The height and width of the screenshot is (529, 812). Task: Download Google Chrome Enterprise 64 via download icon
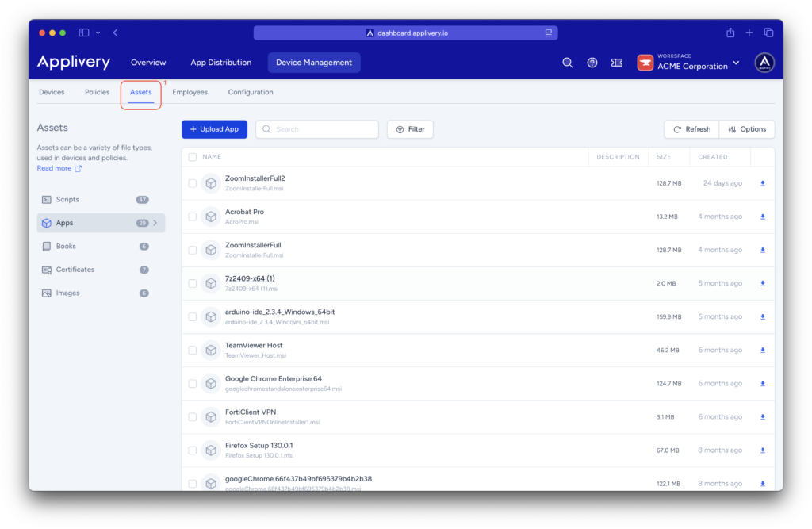tap(763, 383)
